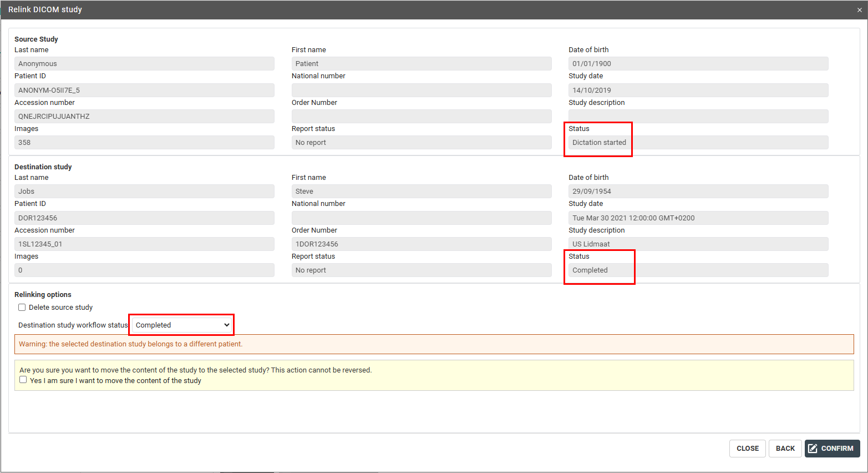Click source study Last name field
The height and width of the screenshot is (473, 868).
(x=144, y=64)
